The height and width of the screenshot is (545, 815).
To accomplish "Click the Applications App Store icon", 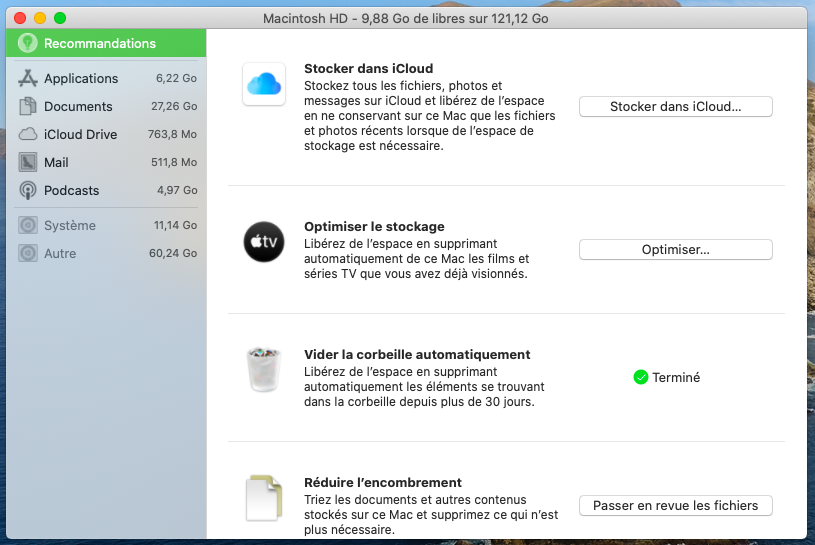I will pos(28,78).
